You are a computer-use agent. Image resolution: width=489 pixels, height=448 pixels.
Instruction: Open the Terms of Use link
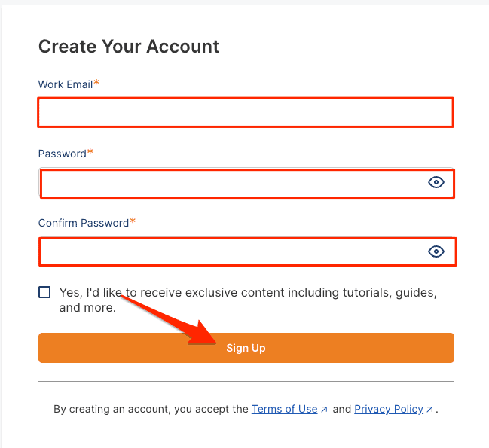click(x=284, y=409)
